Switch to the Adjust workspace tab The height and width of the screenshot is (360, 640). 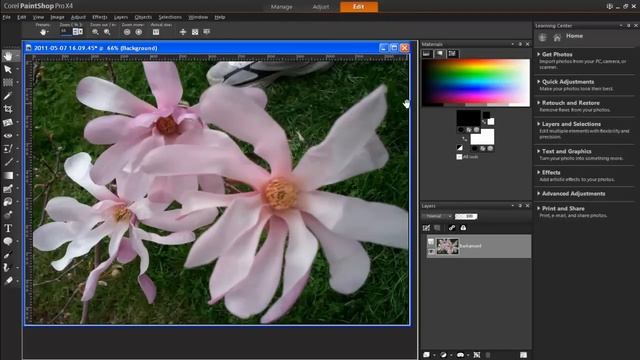tap(320, 7)
